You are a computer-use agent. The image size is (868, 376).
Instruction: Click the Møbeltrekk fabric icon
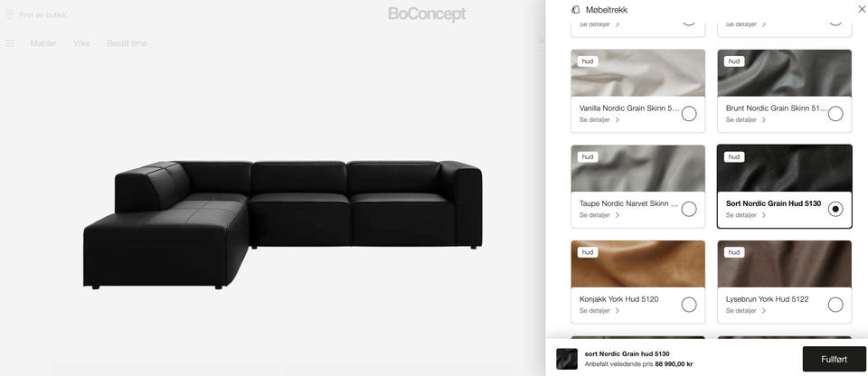click(576, 10)
